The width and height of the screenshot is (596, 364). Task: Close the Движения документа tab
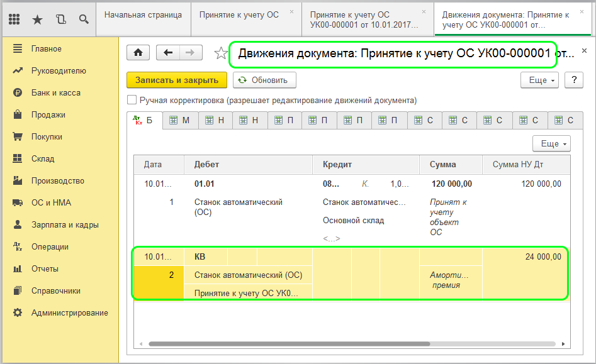tap(582, 12)
